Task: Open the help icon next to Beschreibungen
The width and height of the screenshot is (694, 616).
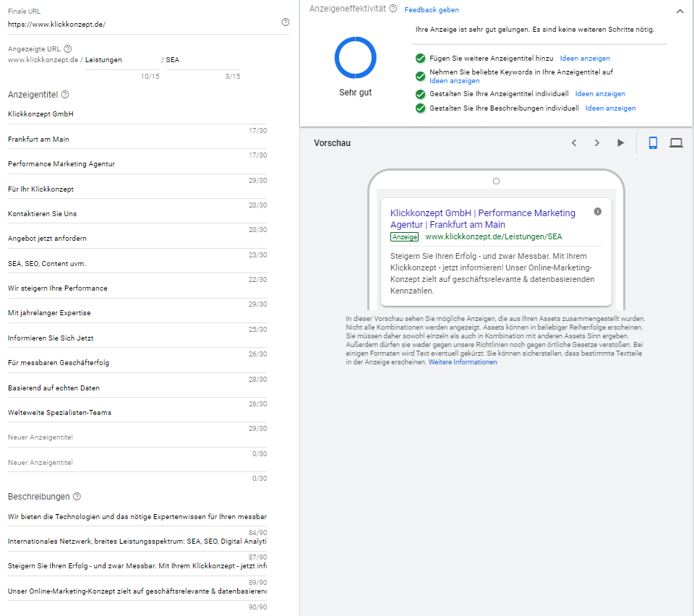Action: tap(77, 497)
